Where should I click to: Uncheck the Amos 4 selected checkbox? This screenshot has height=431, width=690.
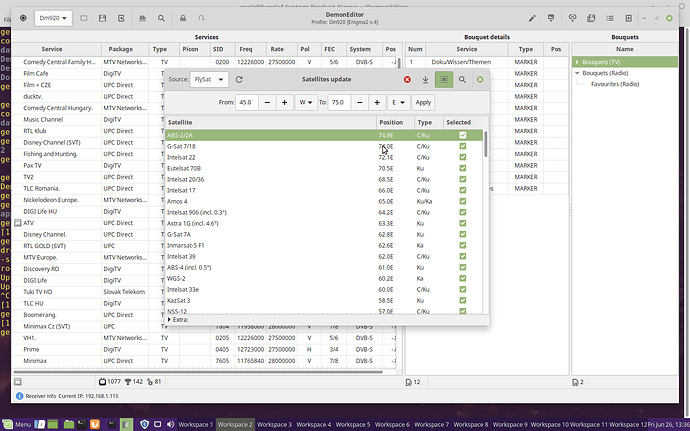point(462,201)
